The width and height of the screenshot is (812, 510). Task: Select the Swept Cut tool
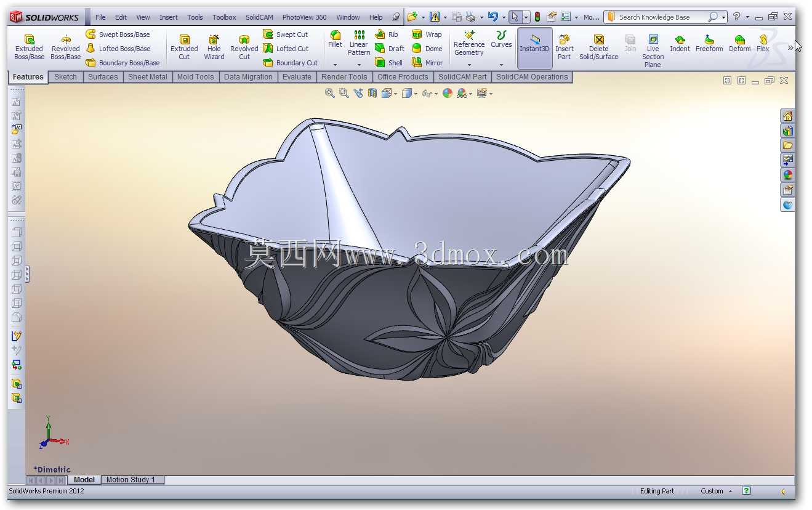coord(285,34)
